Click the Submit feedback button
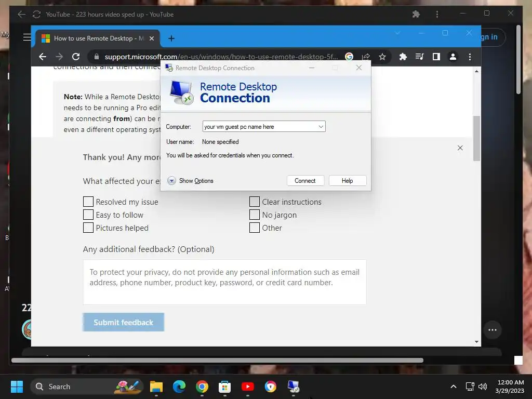 click(x=124, y=322)
